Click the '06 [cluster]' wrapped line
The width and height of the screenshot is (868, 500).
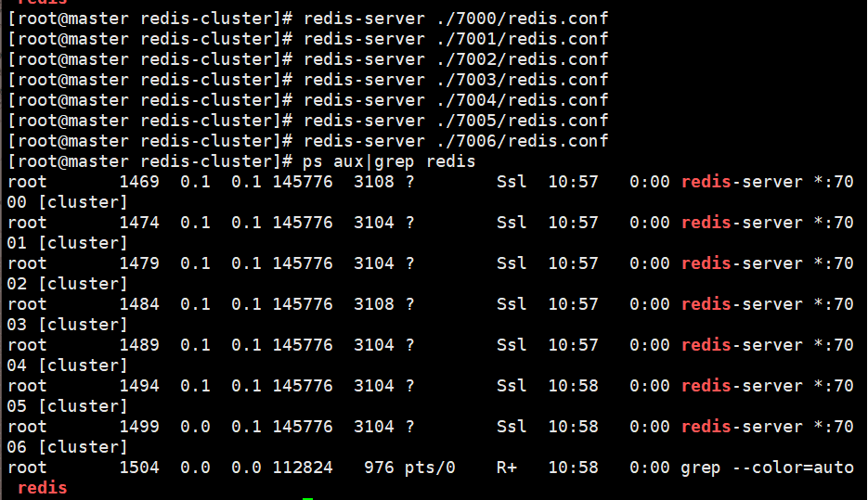[67, 448]
